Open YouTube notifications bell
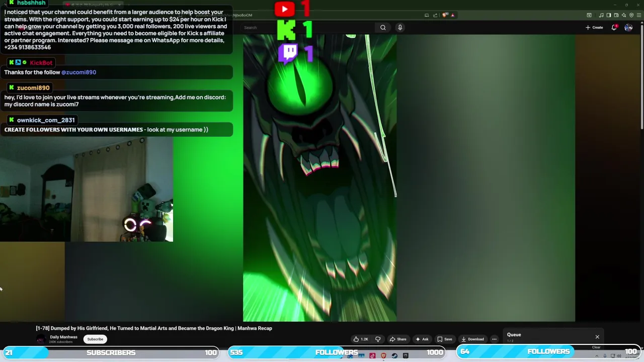This screenshot has width=644, height=362. coord(614,27)
